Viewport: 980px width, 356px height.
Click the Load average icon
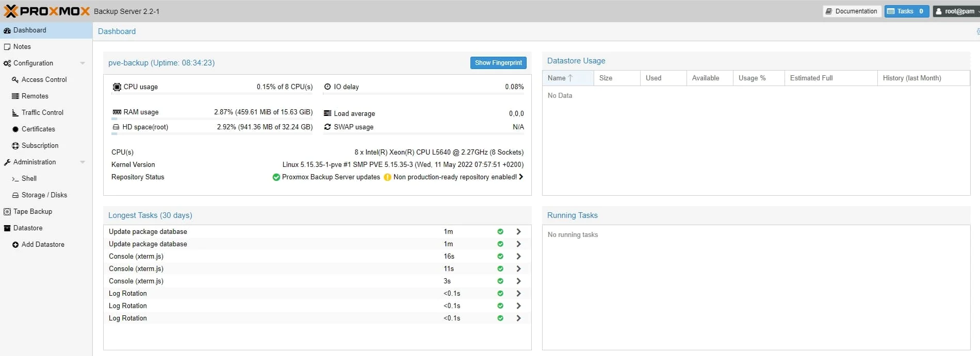pos(327,113)
